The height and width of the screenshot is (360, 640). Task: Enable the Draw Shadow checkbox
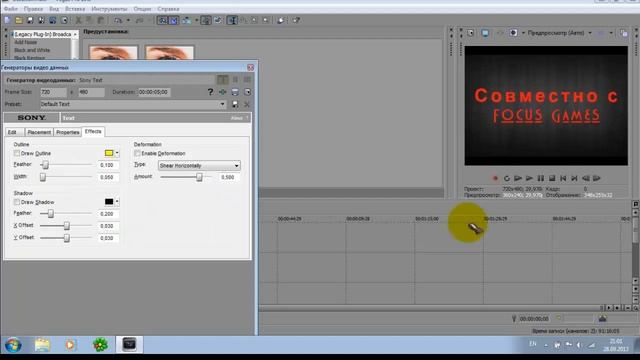(17, 202)
